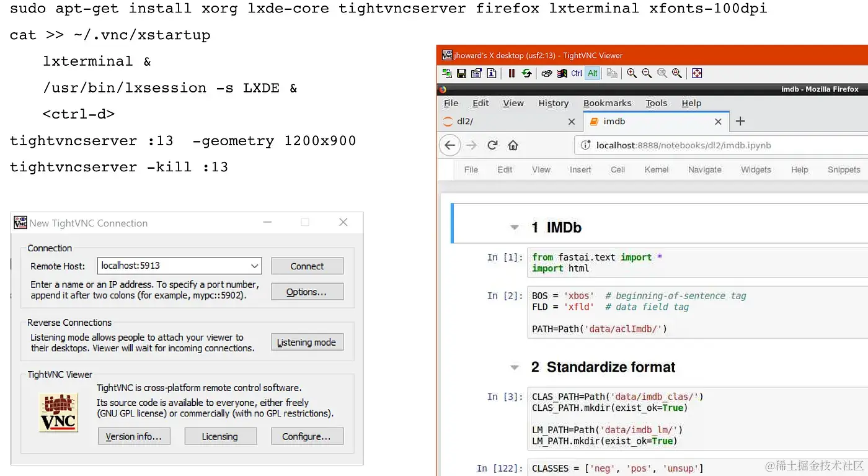Set zoom to 100% with the magnifier icon
Image resolution: width=868 pixels, height=476 pixels.
point(662,73)
